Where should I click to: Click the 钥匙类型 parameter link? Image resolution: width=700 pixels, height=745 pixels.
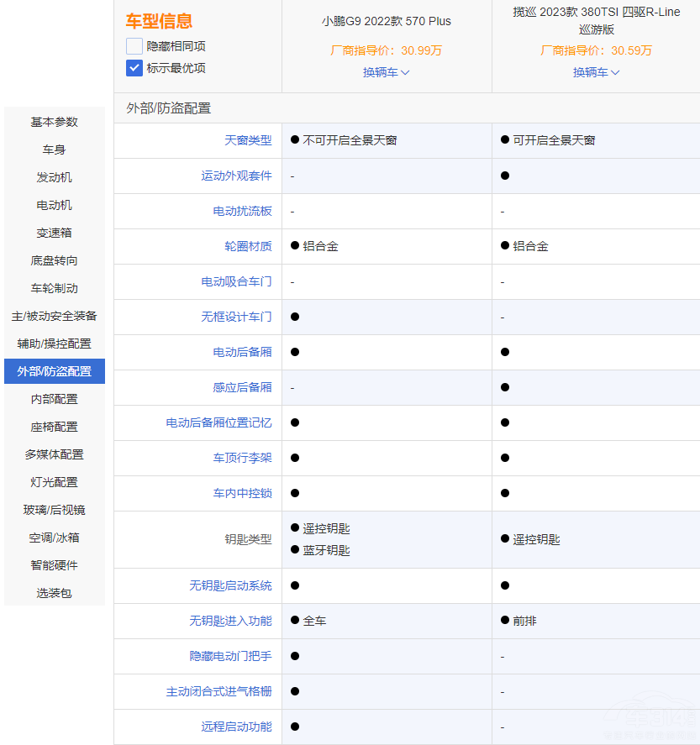[248, 539]
